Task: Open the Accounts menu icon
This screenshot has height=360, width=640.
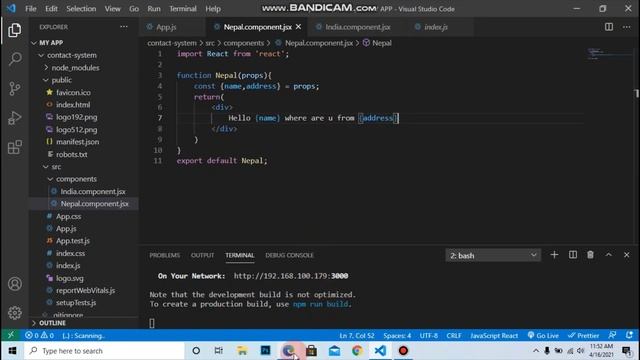Action: click(15, 284)
